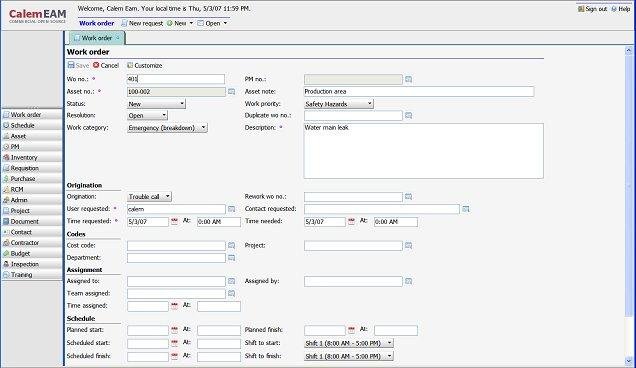The image size is (636, 368).
Task: Open the Contact requested lookup icon
Action: [x=466, y=209]
